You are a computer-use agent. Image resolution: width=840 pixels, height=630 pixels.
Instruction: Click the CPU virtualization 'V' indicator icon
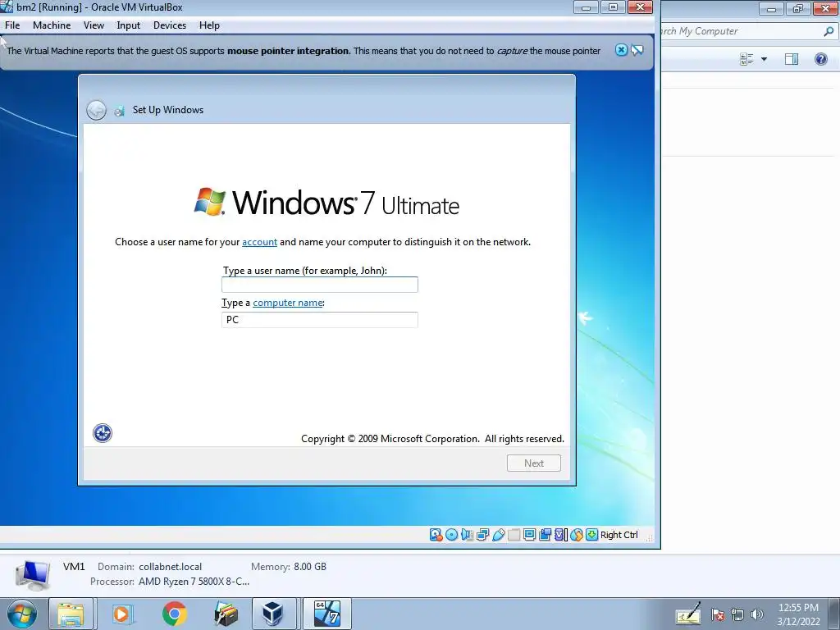pos(561,535)
